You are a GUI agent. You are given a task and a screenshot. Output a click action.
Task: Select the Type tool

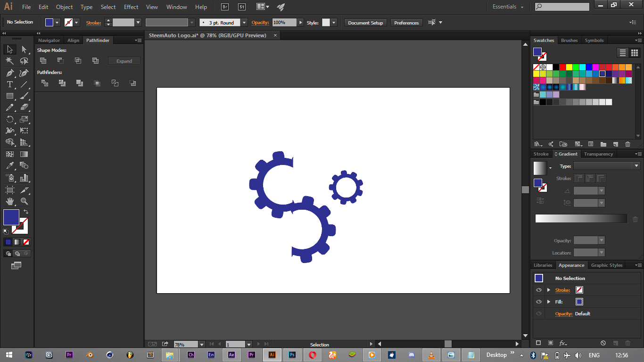click(x=9, y=84)
